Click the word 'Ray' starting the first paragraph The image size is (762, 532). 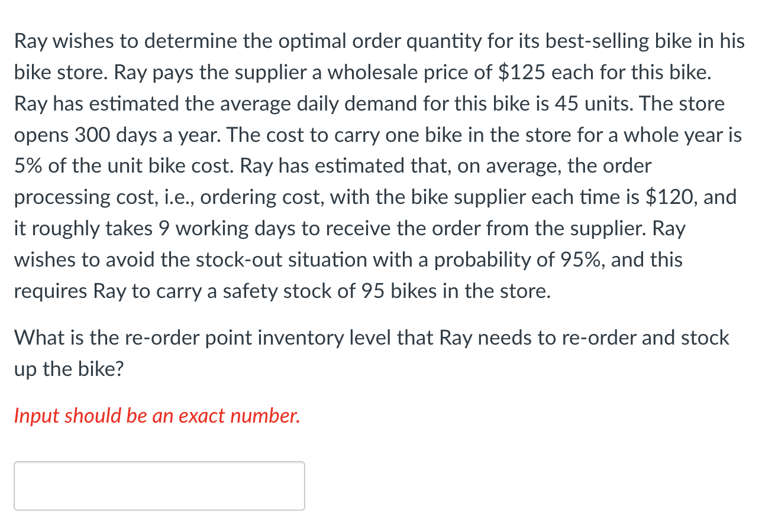[30, 41]
